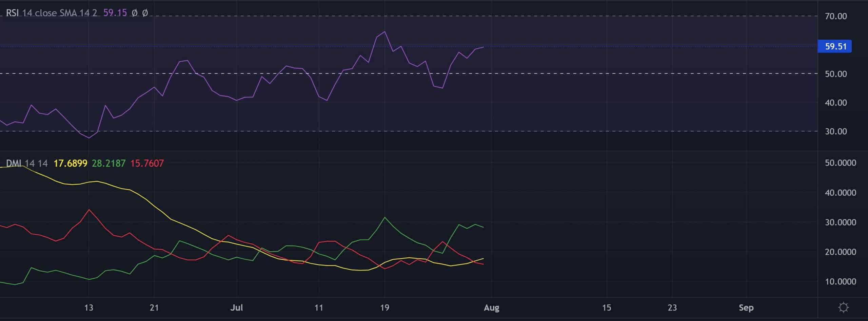Click the Sep label on time axis
This screenshot has height=321, width=868.
click(746, 307)
